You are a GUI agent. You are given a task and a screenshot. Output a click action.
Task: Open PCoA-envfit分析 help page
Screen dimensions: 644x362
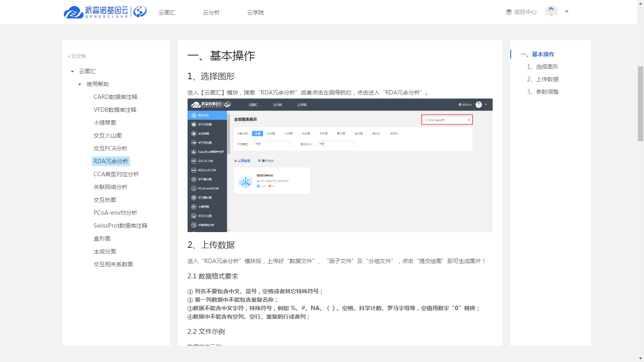point(116,213)
